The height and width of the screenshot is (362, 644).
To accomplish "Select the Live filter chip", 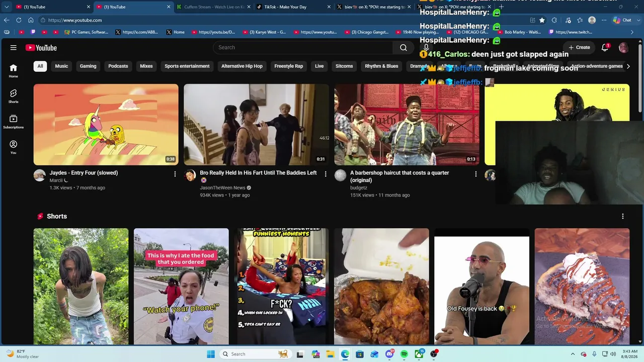I will point(319,66).
